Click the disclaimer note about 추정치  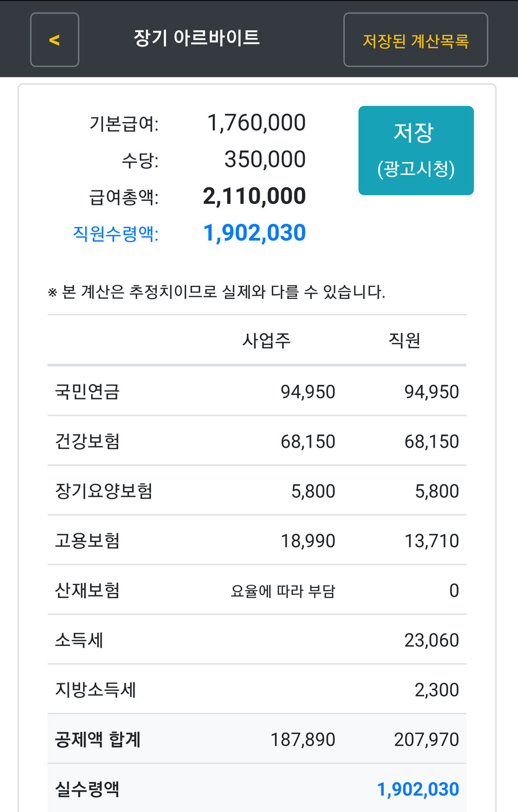217,292
